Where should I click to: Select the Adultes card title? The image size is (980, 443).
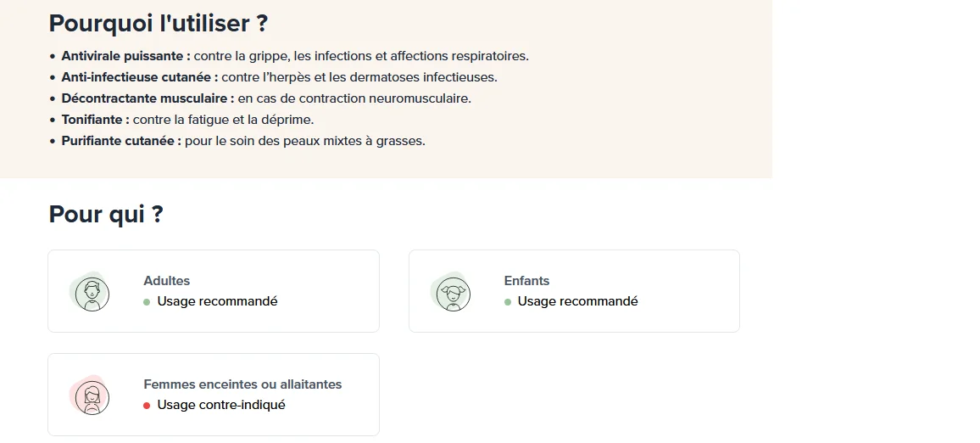(167, 281)
